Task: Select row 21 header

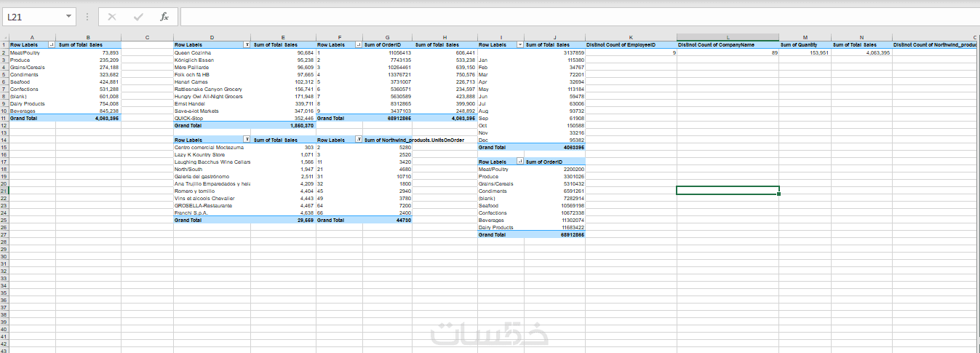Action: click(x=4, y=191)
